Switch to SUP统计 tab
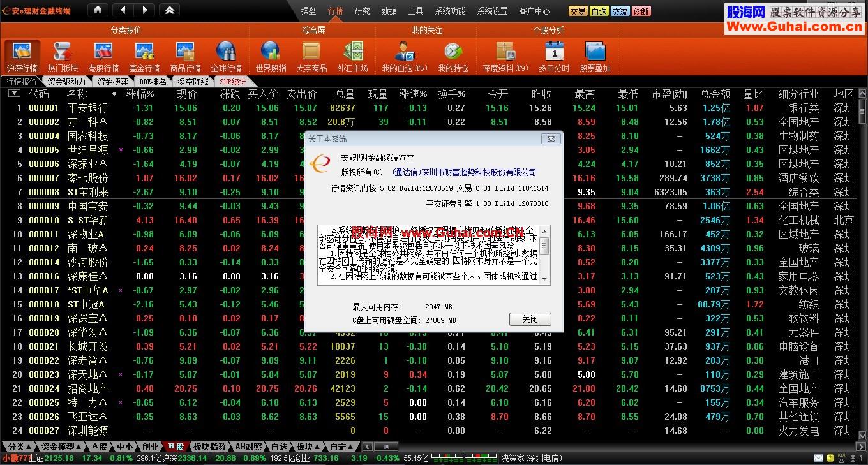The width and height of the screenshot is (868, 465). tap(233, 82)
